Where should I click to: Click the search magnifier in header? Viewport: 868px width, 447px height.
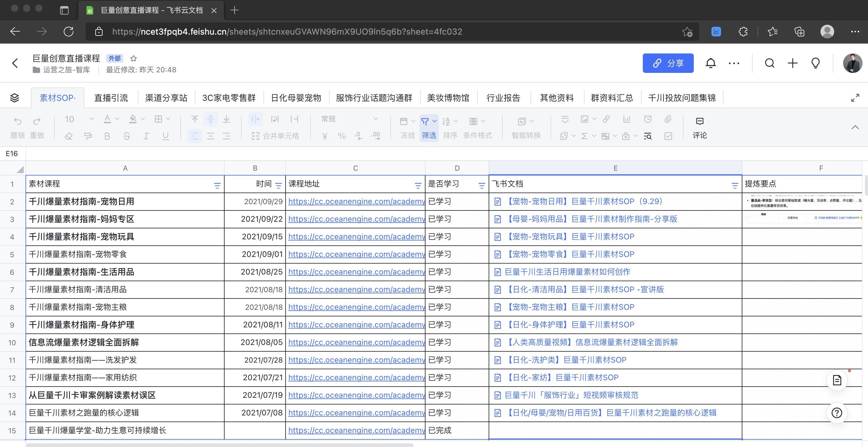(770, 63)
